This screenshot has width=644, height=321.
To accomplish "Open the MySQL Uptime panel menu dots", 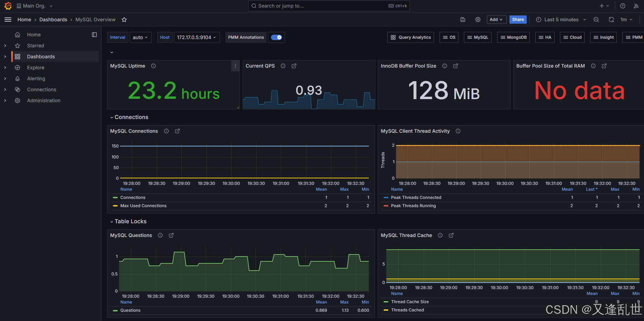I will point(235,66).
